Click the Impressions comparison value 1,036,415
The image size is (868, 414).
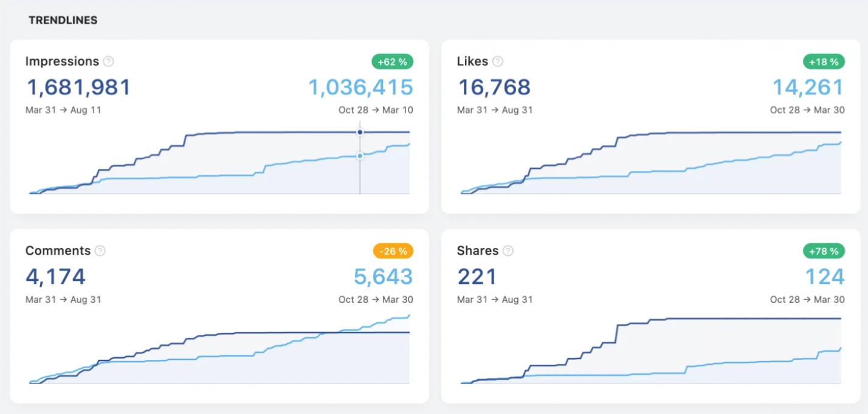pos(361,88)
